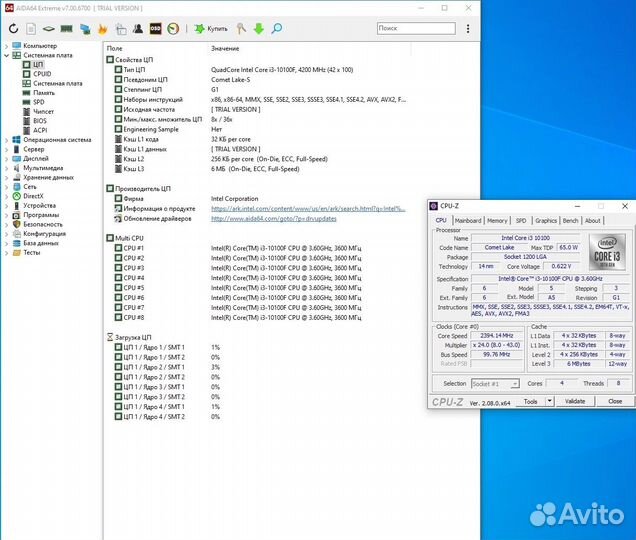Select the Engineering Sample row
This screenshot has height=540, width=636.
pyautogui.click(x=256, y=129)
